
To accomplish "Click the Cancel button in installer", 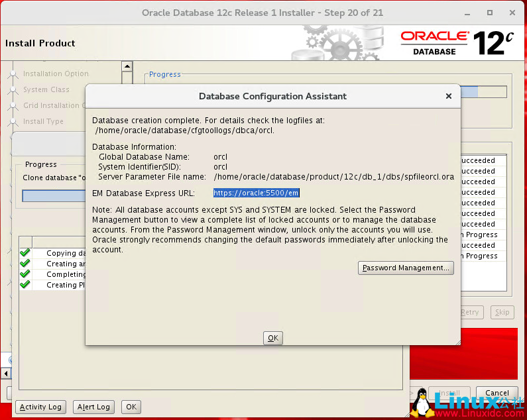I will [x=497, y=393].
